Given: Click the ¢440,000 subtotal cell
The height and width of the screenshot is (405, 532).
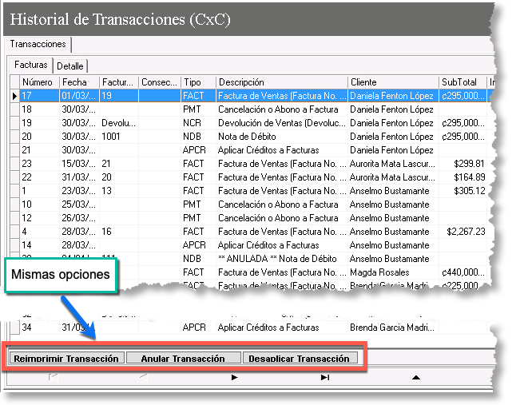Looking at the screenshot, I should pos(463,272).
